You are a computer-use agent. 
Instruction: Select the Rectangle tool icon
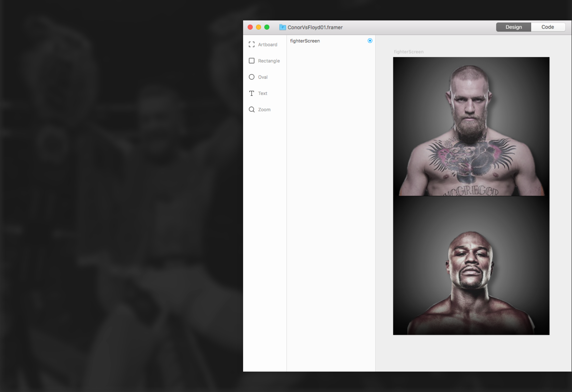[x=251, y=61]
